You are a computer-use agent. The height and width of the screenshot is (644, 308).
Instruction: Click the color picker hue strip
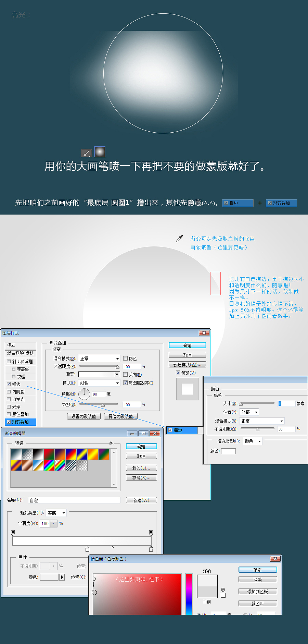[x=189, y=594]
